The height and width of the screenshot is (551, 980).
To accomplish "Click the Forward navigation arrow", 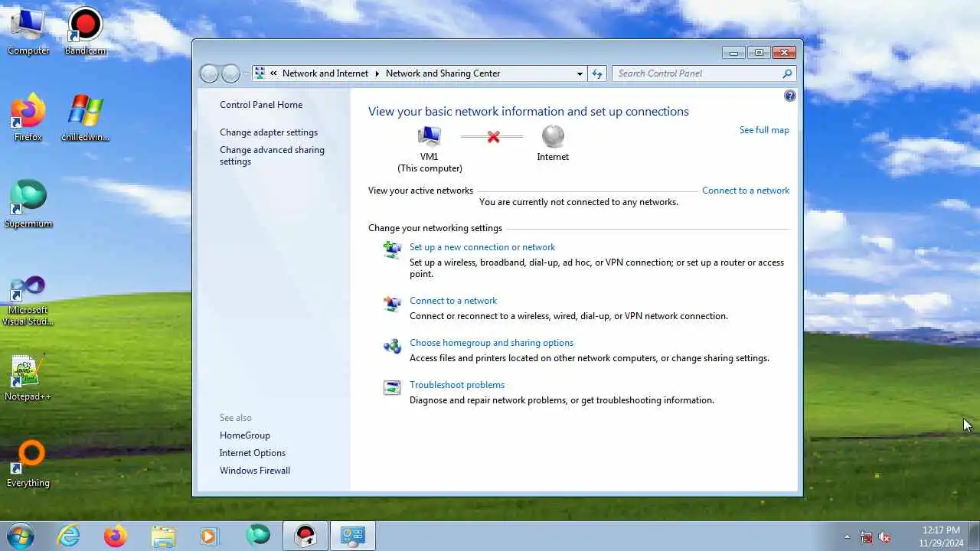I will 230,73.
